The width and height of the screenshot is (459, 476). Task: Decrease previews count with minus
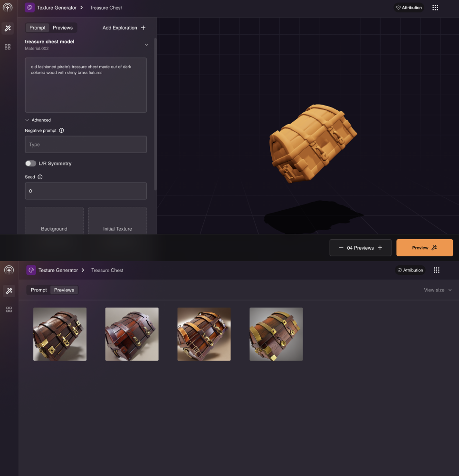point(341,248)
